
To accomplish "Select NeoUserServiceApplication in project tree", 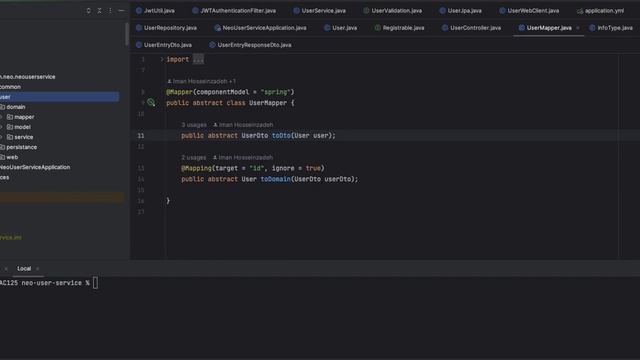I will pyautogui.click(x=35, y=167).
